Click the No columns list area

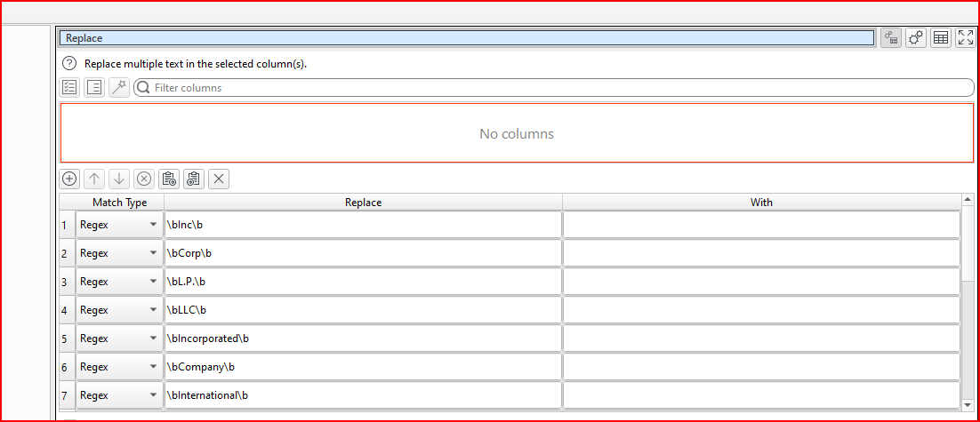pos(517,133)
